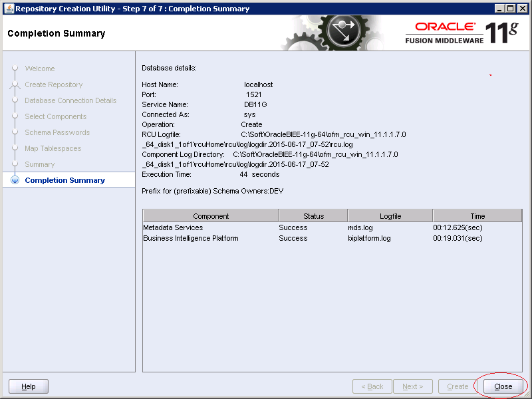Close the window using title bar X
The image size is (532, 399).
pyautogui.click(x=523, y=9)
